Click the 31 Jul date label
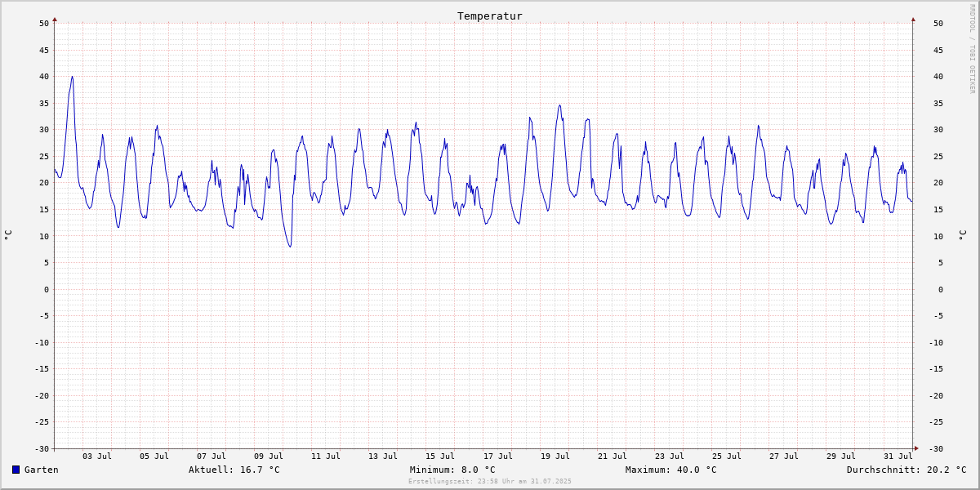The image size is (980, 490). 898,457
